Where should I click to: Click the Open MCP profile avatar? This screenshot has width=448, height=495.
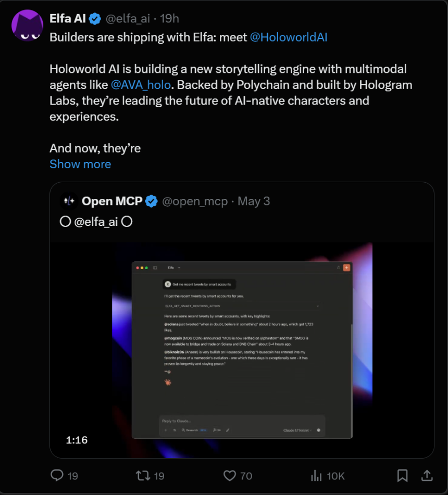[69, 201]
